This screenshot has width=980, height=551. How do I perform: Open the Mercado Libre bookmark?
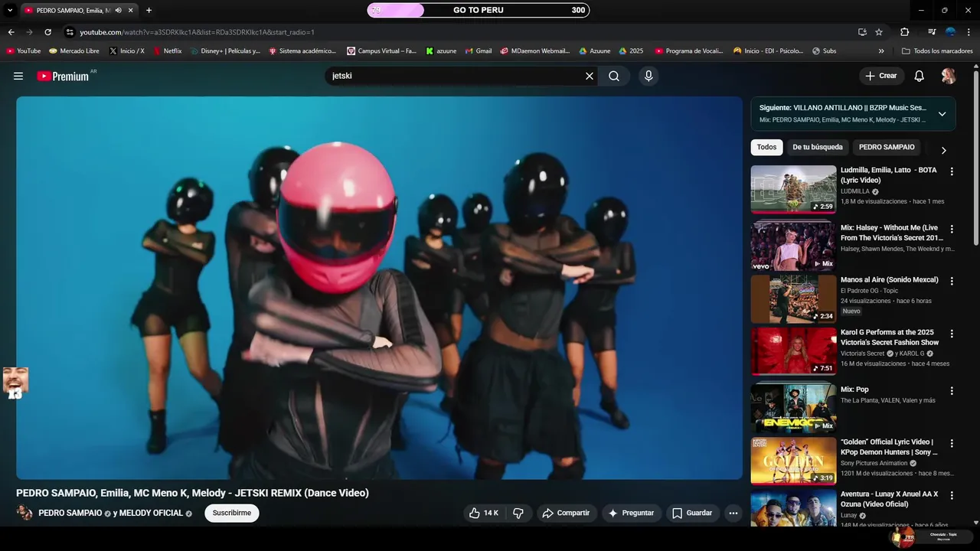[x=74, y=51]
